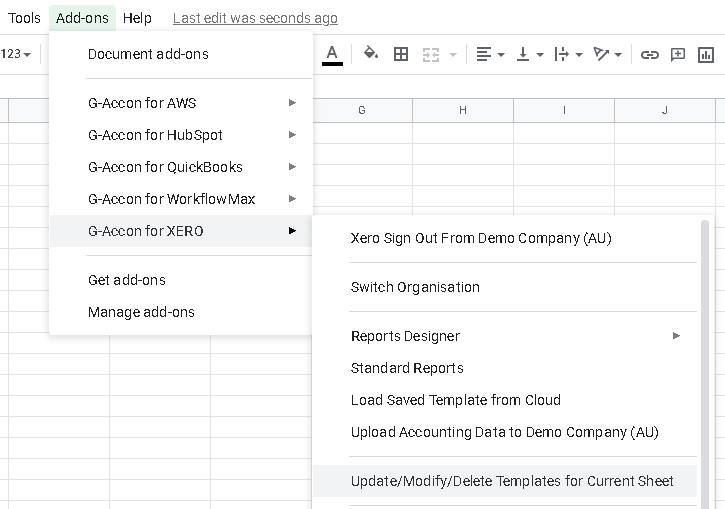
Task: Expand Reports Designer submenu
Action: (x=505, y=336)
